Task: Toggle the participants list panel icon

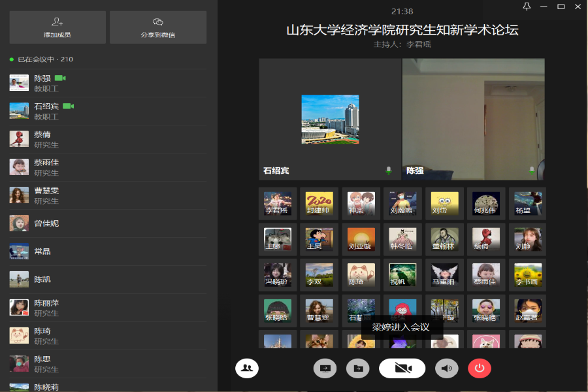Action: coord(247,368)
